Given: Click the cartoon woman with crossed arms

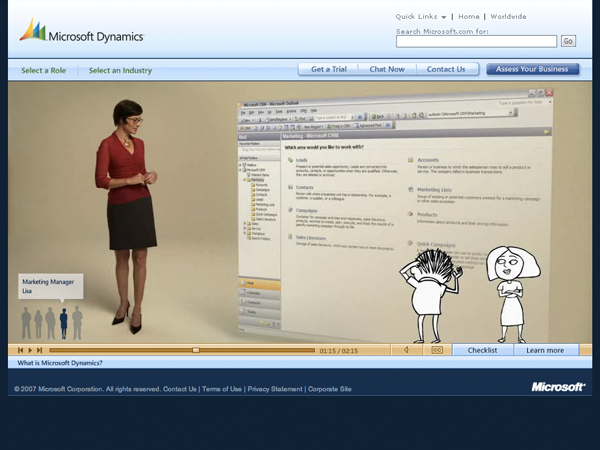Looking at the screenshot, I should click(513, 294).
